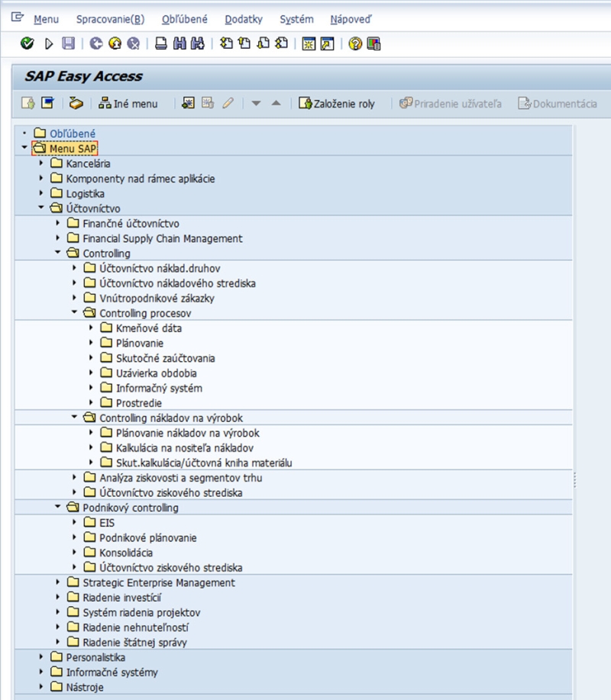
Task: Go to the first page icon
Action: (226, 44)
